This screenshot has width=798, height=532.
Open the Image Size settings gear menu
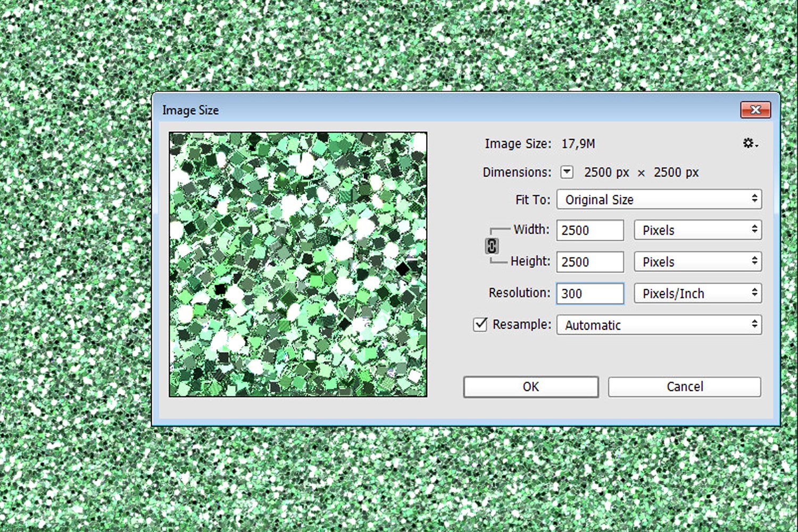[x=749, y=143]
